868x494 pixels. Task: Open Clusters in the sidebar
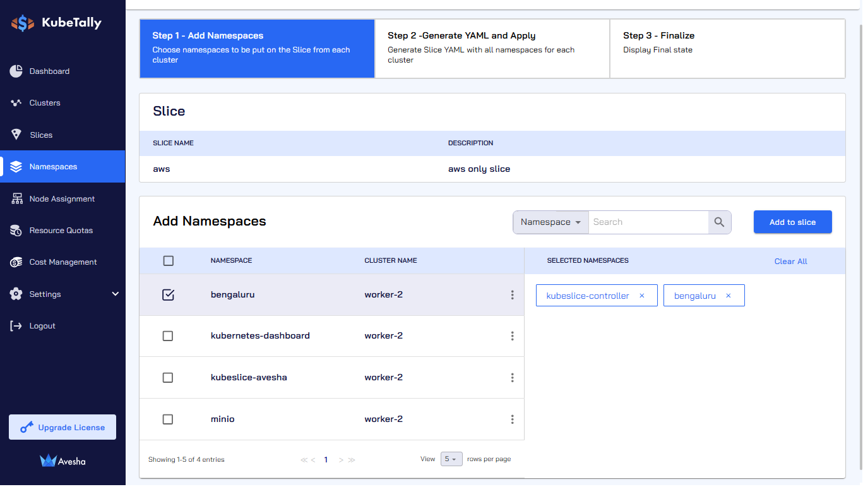(x=62, y=103)
